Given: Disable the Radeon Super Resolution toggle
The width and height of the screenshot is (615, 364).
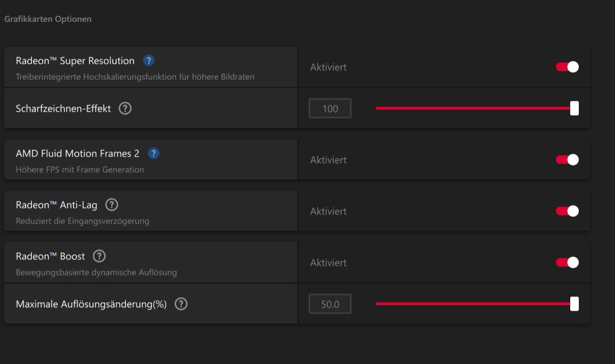Looking at the screenshot, I should (x=567, y=67).
